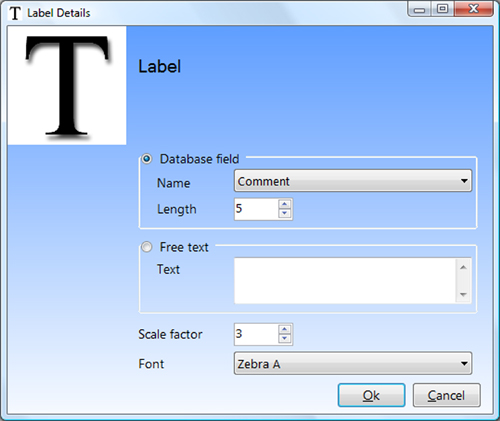Open the Font dropdown showing Zebra A

click(x=353, y=363)
